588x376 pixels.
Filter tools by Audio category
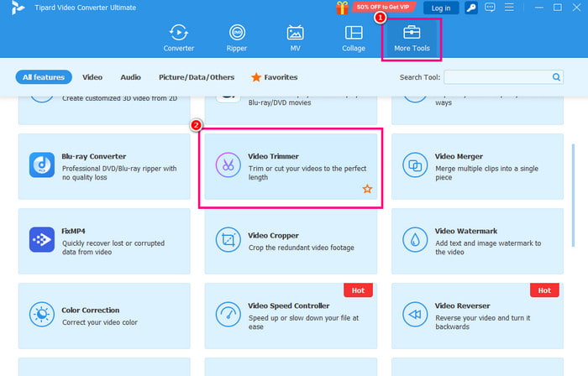pos(130,77)
